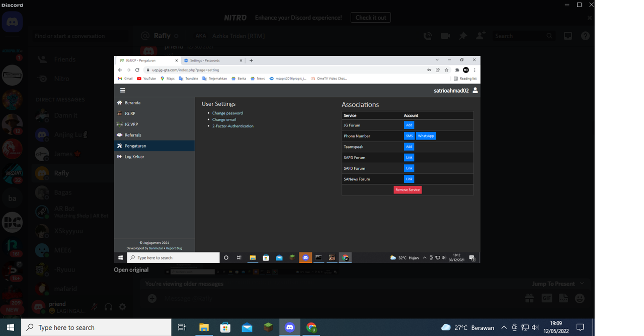Screen dimensions: 644x336
Task: Click the message attachment plus button
Action: pyautogui.click(x=152, y=298)
